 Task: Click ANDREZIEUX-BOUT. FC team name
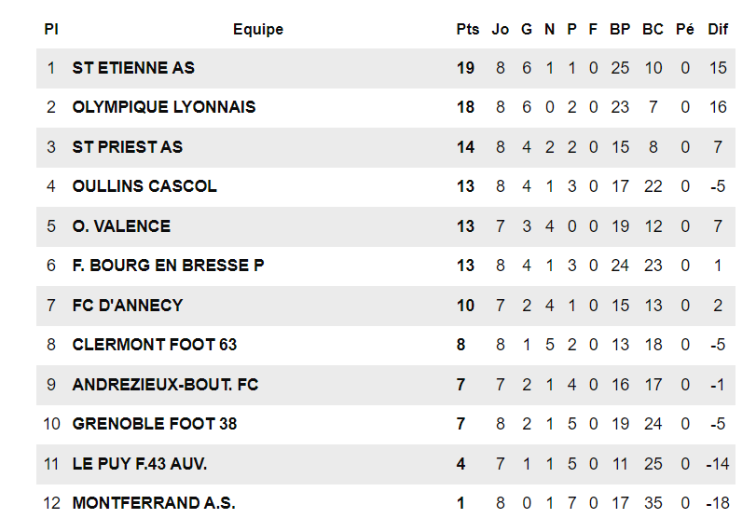165,385
